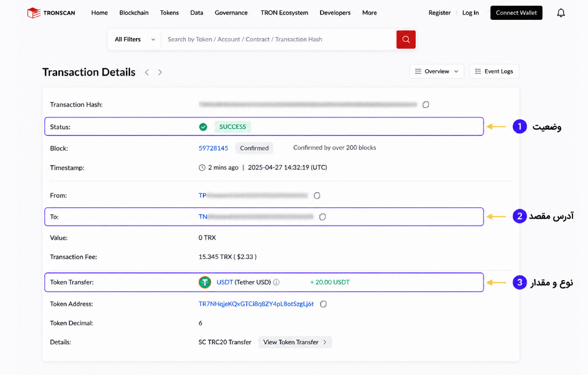
Task: Open the Event Logs view
Action: [x=494, y=71]
